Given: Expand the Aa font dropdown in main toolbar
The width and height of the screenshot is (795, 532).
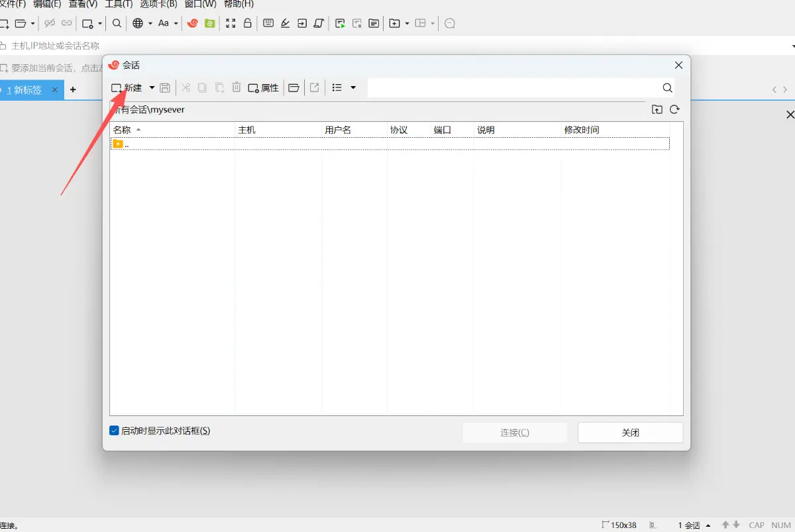Looking at the screenshot, I should click(x=176, y=23).
